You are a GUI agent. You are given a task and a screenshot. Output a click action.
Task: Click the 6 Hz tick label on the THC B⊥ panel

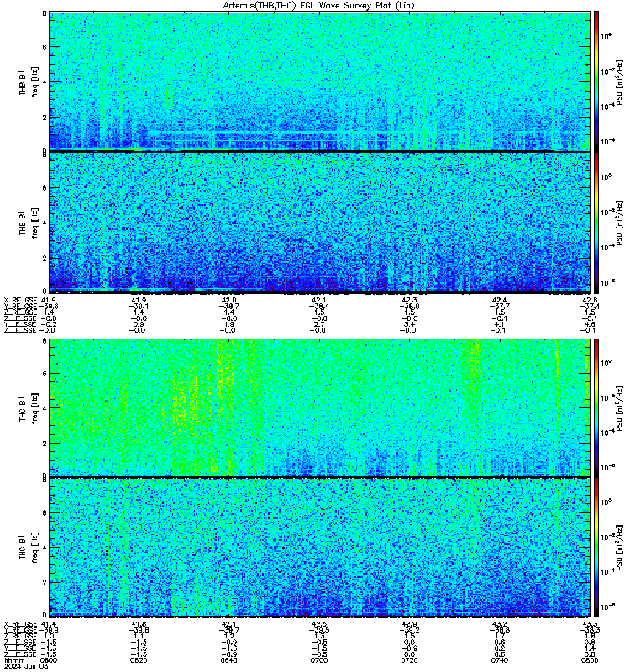[45, 374]
